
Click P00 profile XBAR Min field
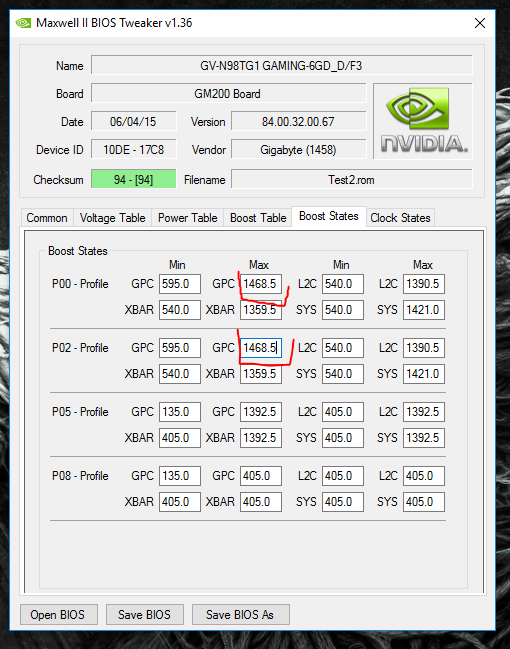click(180, 310)
